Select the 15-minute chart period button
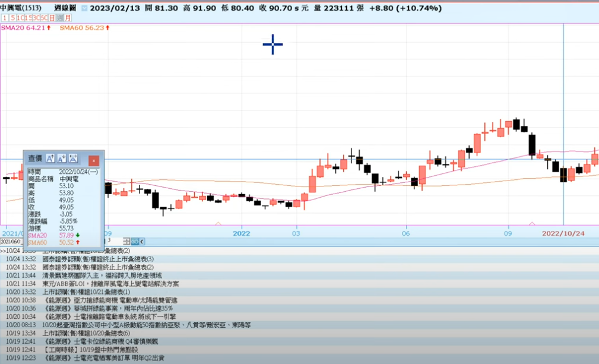 28,18
